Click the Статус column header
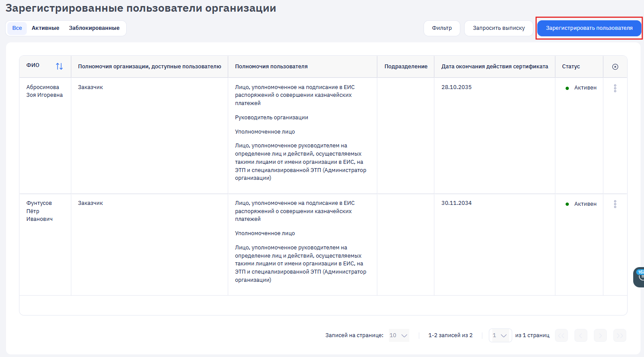644x357 pixels. click(x=571, y=67)
